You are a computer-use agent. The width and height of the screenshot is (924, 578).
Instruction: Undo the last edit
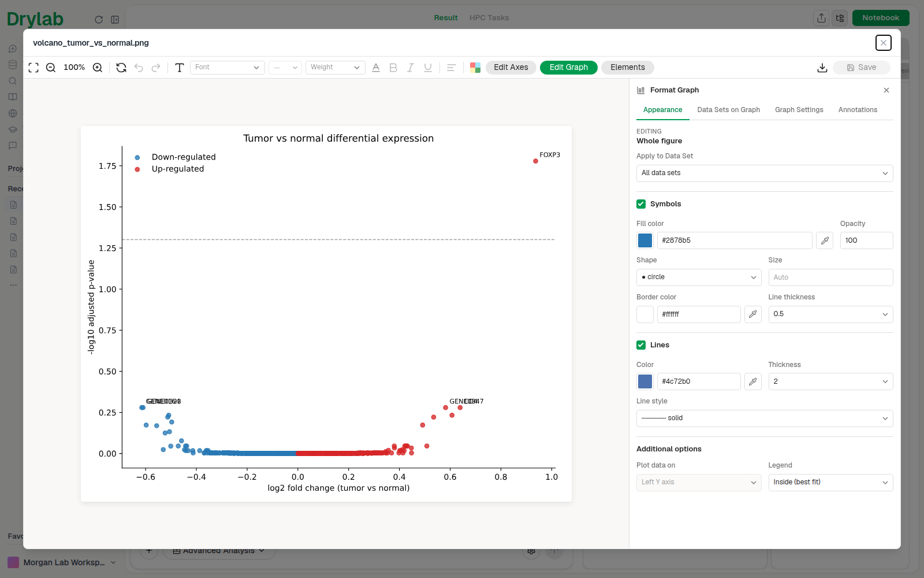[x=139, y=68]
